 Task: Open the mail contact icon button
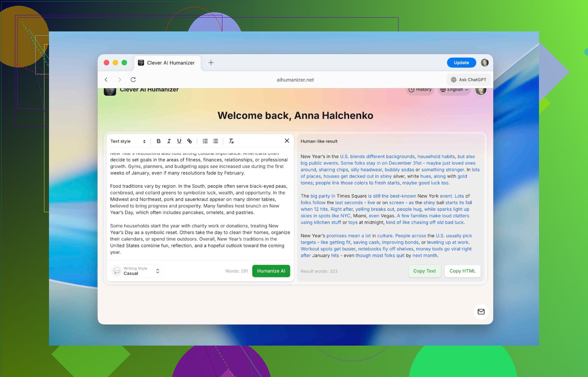tap(481, 311)
